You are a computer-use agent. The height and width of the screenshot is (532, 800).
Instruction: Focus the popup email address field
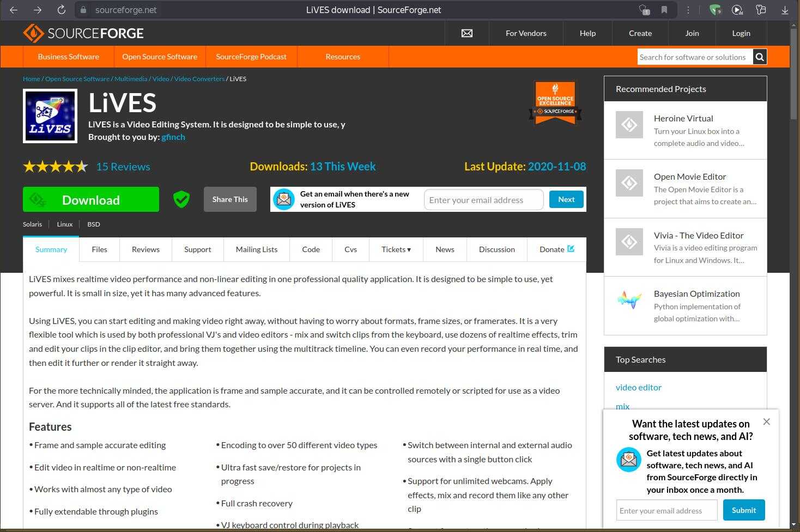pyautogui.click(x=667, y=511)
